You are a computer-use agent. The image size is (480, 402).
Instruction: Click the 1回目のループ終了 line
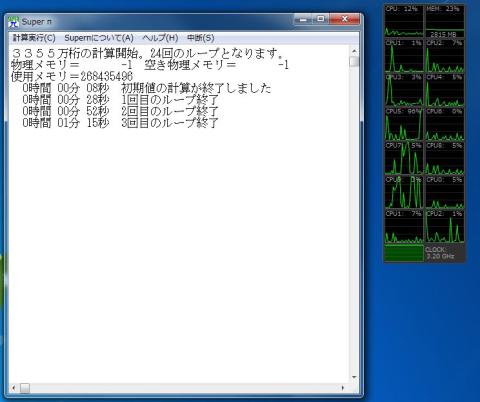click(x=120, y=100)
